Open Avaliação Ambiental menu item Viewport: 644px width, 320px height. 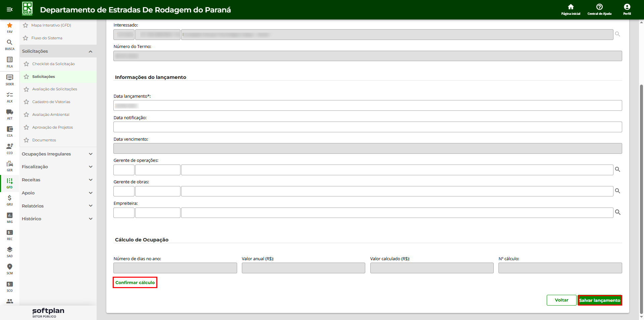pos(51,115)
